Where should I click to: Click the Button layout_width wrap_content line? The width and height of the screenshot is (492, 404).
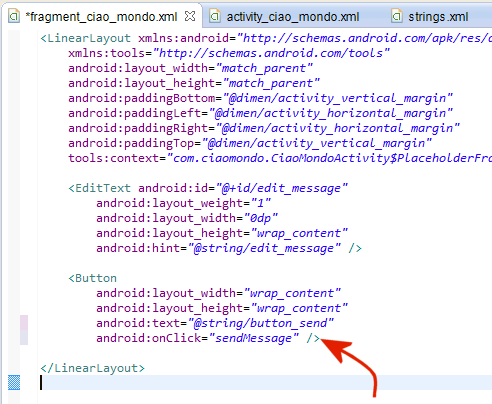[x=219, y=293]
